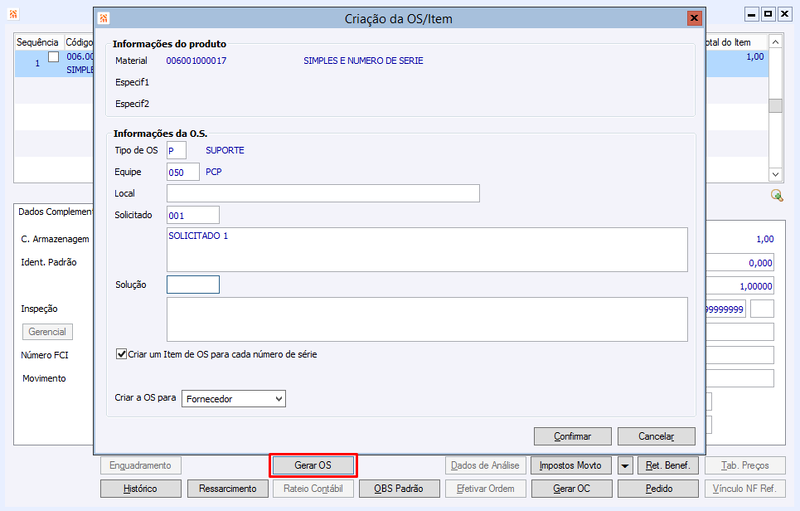
Task: Click the Local input field
Action: pyautogui.click(x=323, y=193)
